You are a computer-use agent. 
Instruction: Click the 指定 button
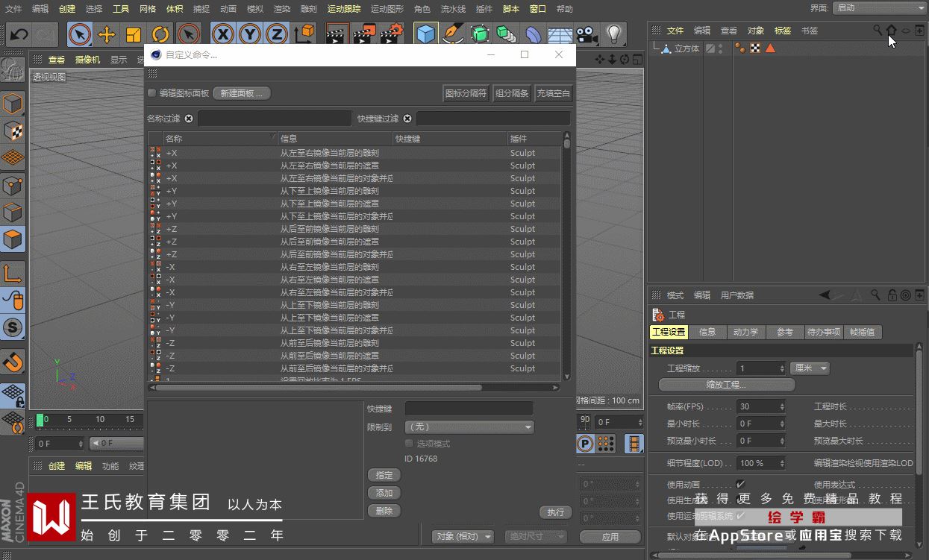384,475
